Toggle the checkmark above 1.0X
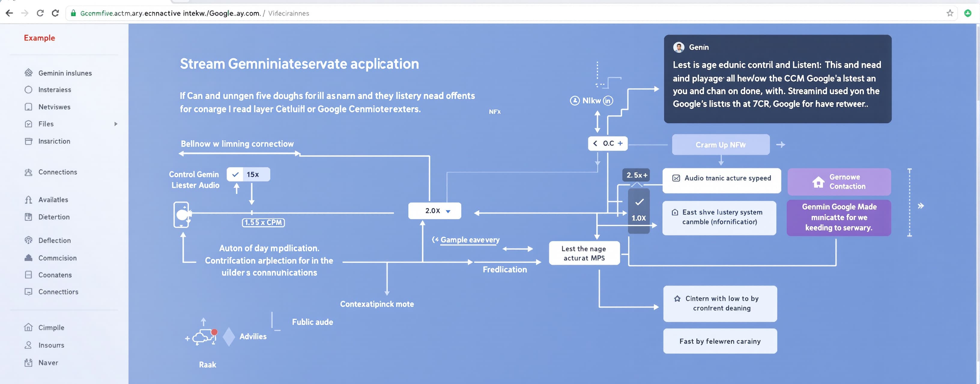This screenshot has width=980, height=384. (639, 202)
